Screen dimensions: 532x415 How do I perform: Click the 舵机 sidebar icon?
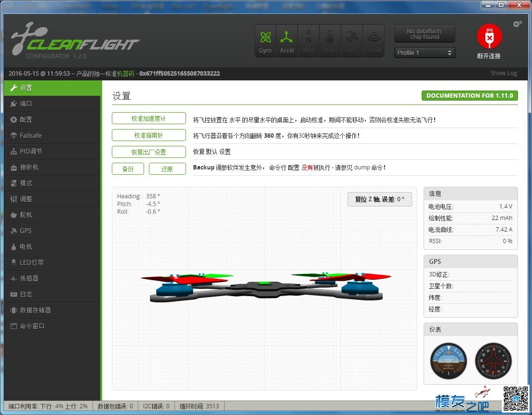(x=13, y=215)
